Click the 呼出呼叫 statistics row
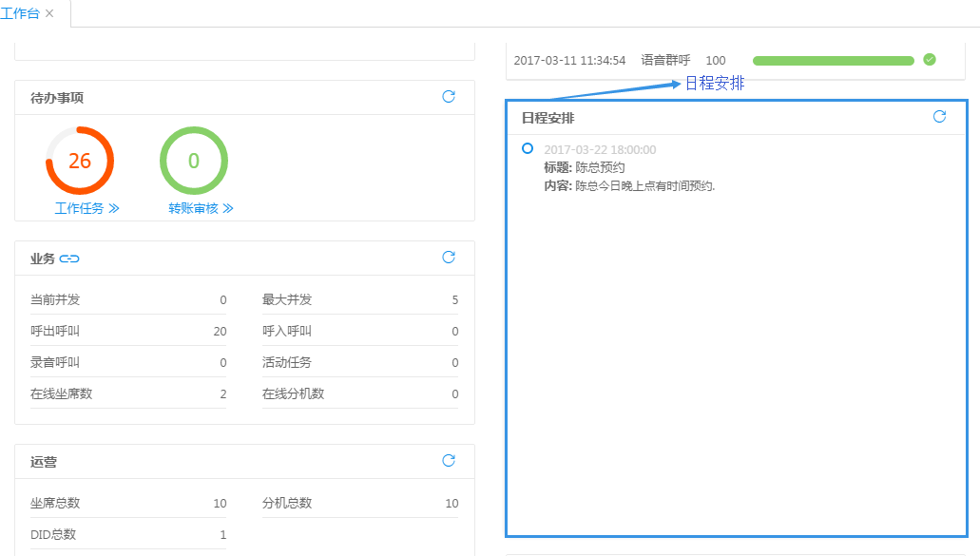The width and height of the screenshot is (980, 556). [128, 331]
